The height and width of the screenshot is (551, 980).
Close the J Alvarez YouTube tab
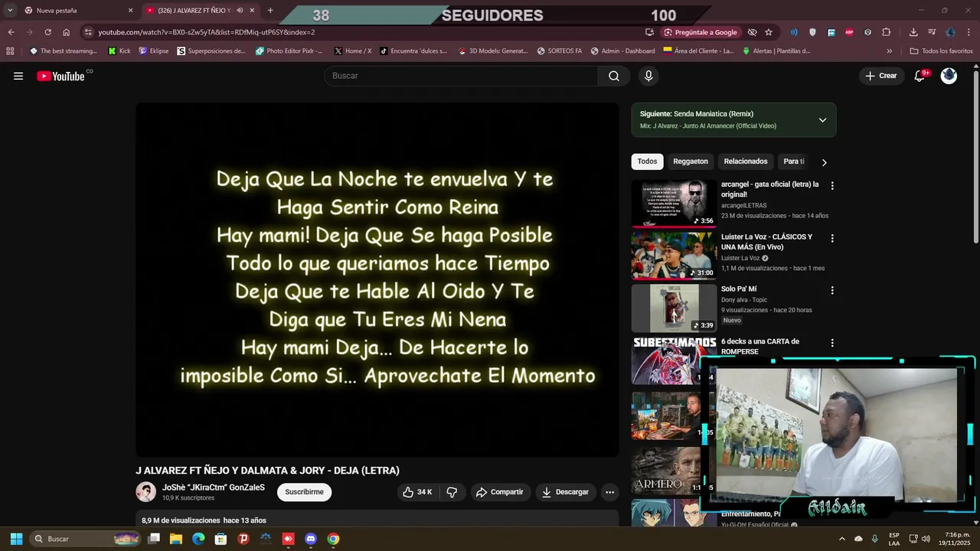(252, 11)
